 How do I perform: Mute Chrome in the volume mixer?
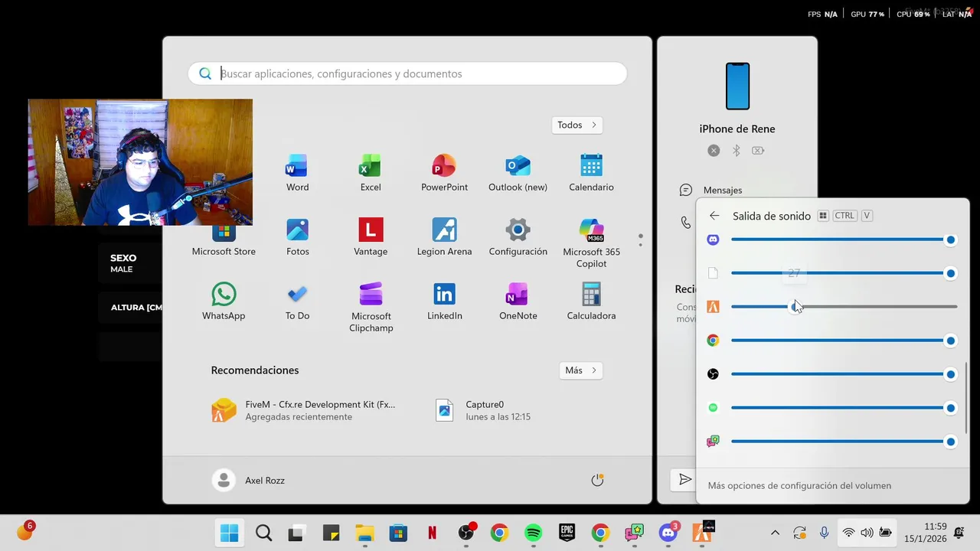(x=713, y=341)
